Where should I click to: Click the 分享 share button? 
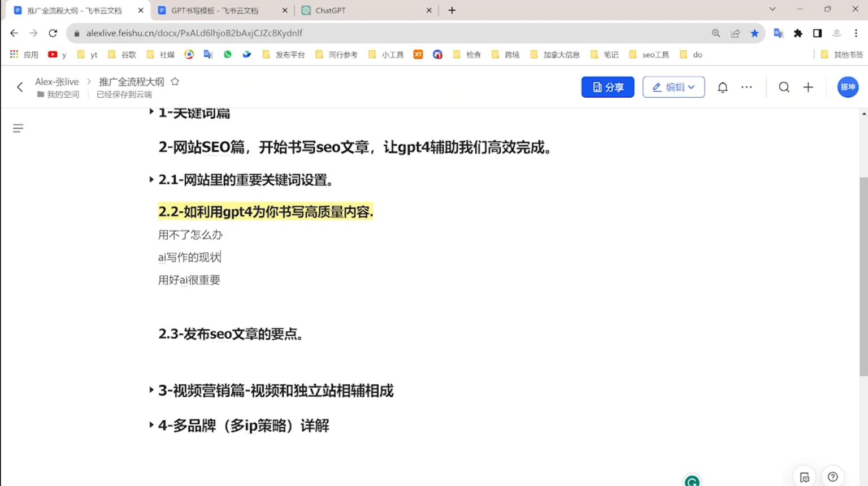[x=607, y=87]
